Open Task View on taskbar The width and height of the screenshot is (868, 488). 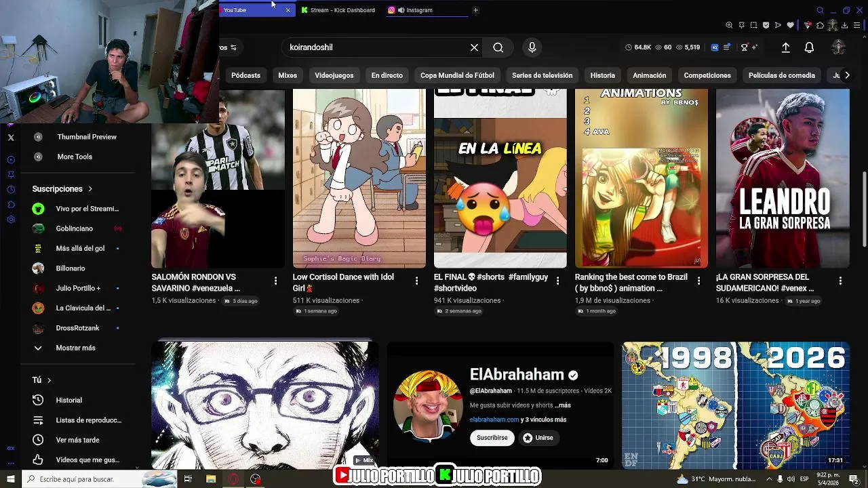pyautogui.click(x=188, y=479)
